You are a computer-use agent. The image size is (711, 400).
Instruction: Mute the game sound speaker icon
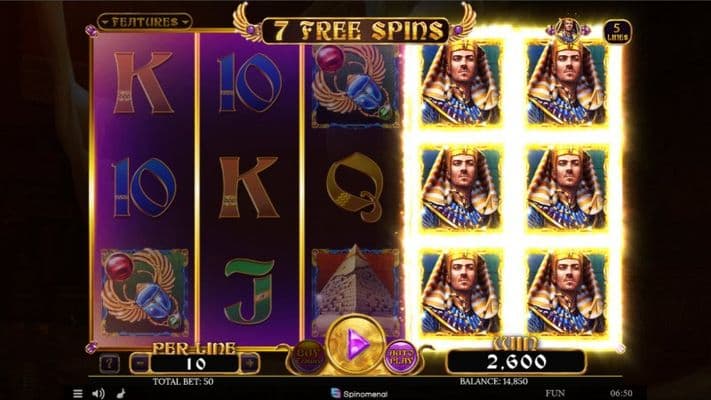[98, 393]
